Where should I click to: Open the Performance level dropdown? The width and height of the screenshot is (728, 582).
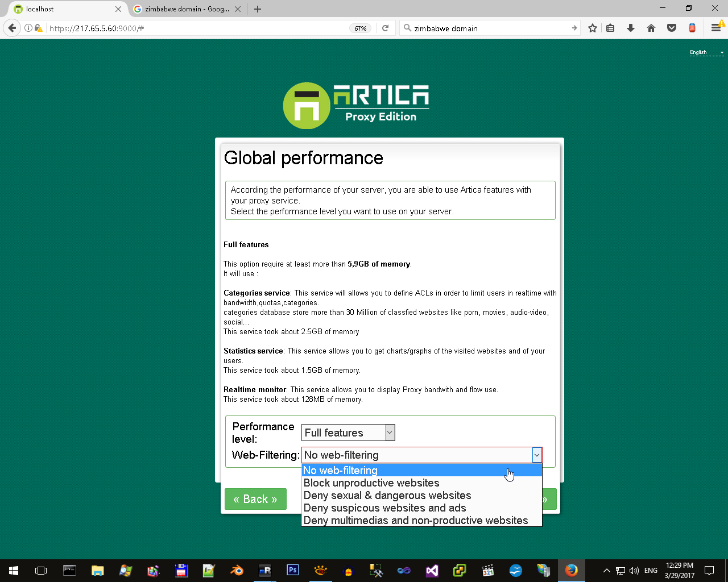[348, 433]
